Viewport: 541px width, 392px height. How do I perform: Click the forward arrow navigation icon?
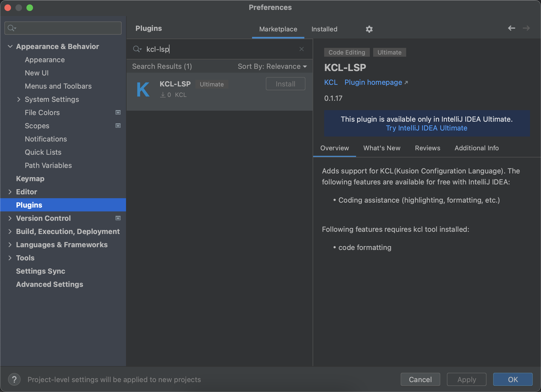pos(526,29)
